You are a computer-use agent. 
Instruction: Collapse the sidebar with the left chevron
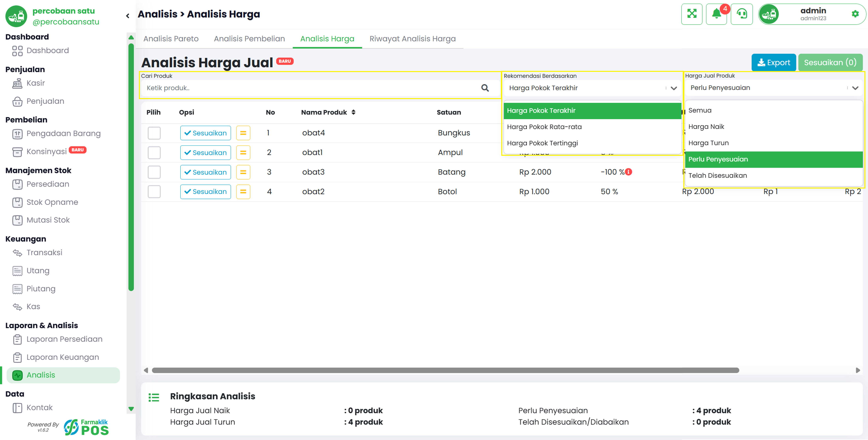(128, 16)
